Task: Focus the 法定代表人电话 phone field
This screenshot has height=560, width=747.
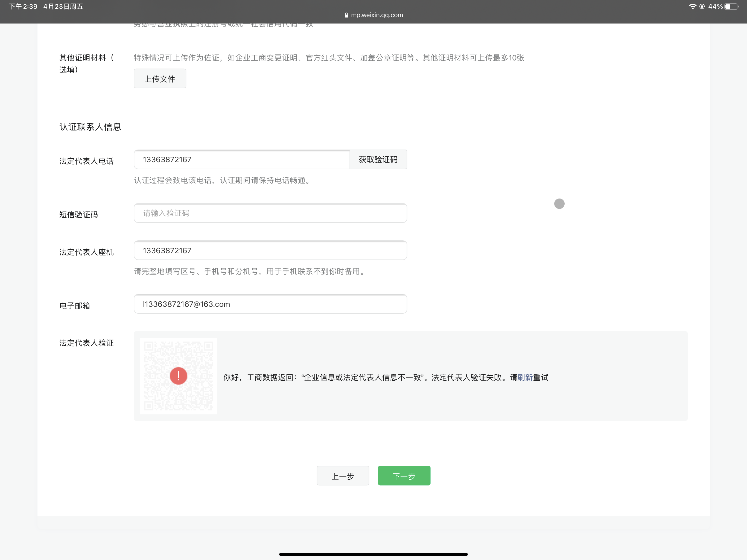Action: [241, 159]
